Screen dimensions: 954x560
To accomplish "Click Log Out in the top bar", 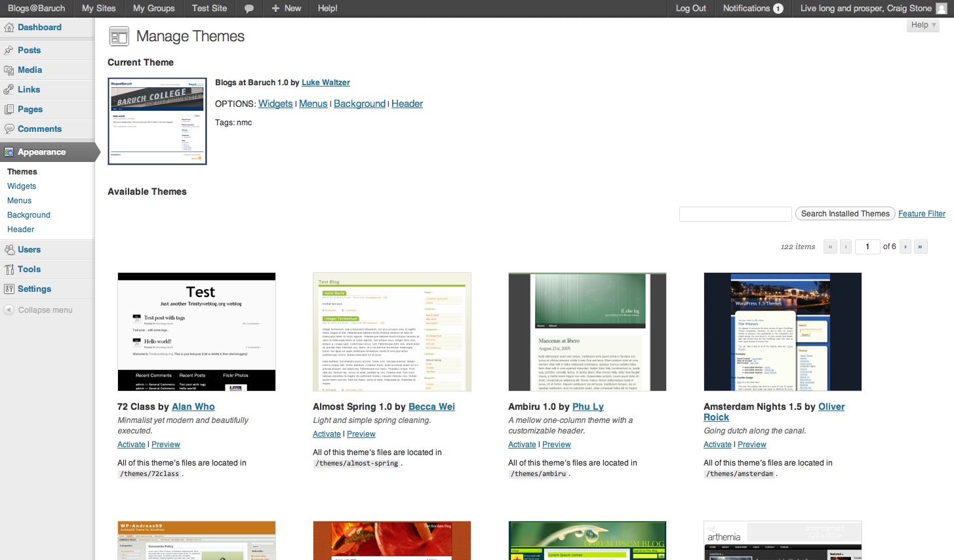I will click(690, 9).
